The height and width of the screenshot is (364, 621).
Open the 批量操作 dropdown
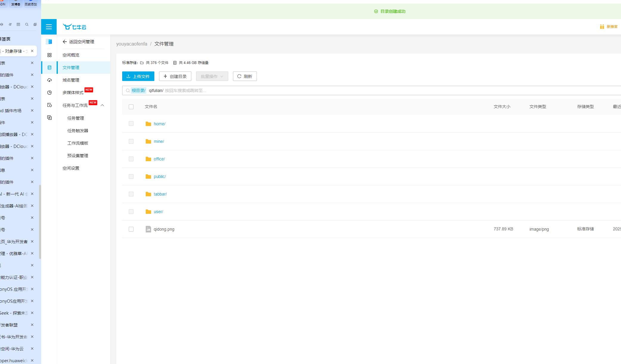click(212, 76)
